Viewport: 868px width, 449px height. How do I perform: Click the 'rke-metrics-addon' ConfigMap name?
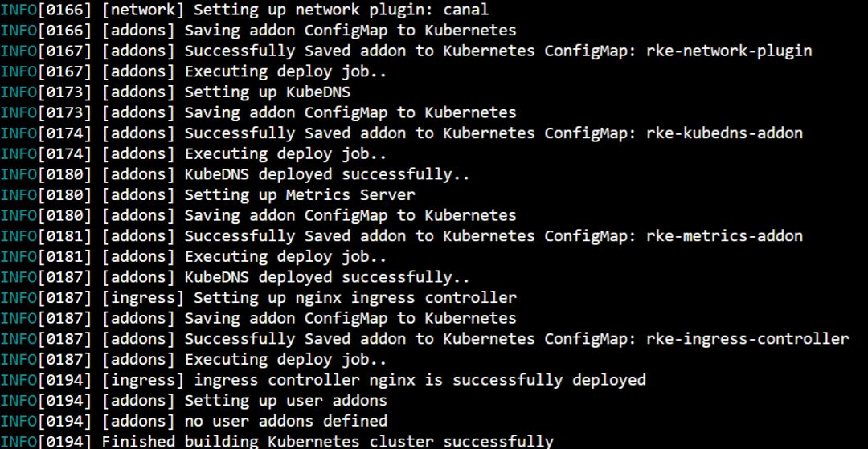tap(724, 236)
